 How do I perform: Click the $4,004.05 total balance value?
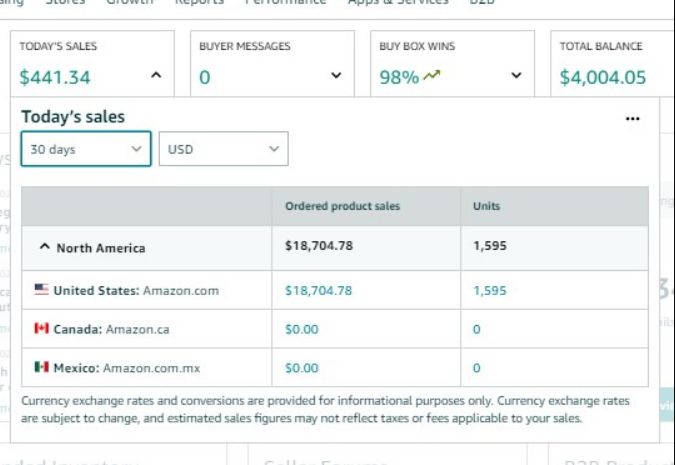603,78
